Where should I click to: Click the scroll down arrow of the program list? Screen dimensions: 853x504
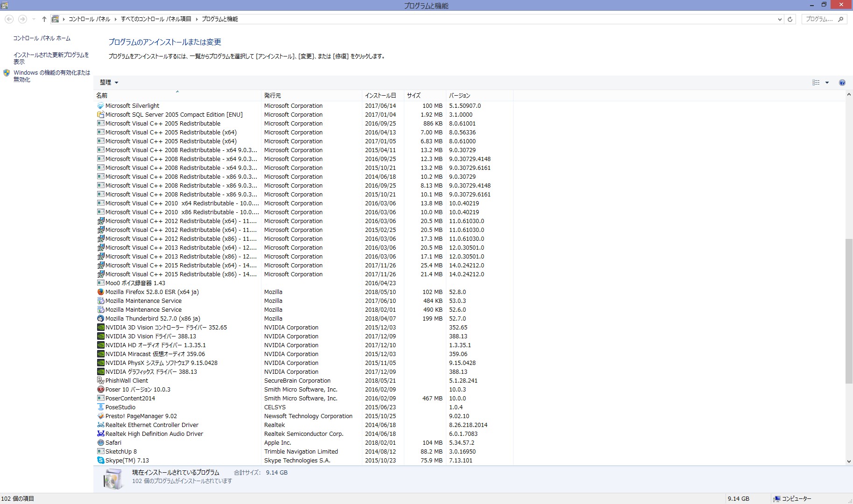(x=849, y=462)
